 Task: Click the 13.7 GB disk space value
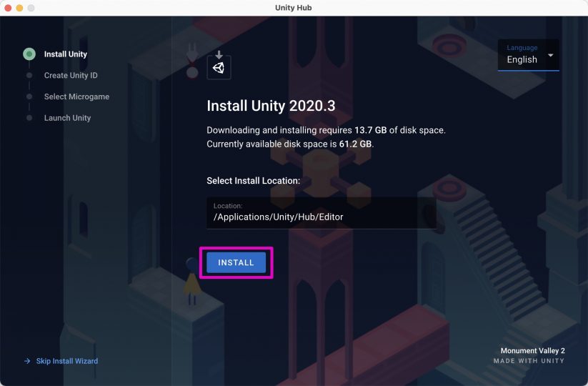tap(371, 130)
